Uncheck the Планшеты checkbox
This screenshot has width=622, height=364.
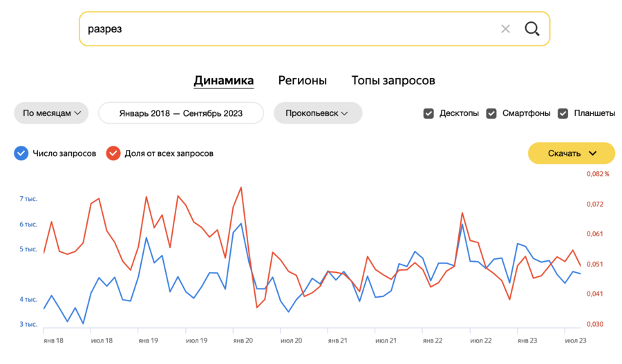(x=563, y=113)
